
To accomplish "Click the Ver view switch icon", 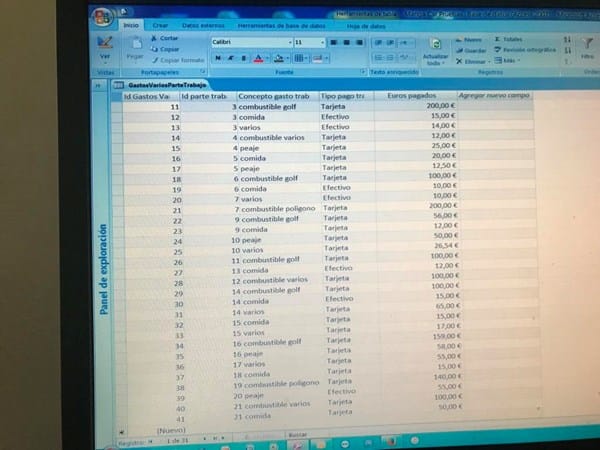I will (104, 42).
